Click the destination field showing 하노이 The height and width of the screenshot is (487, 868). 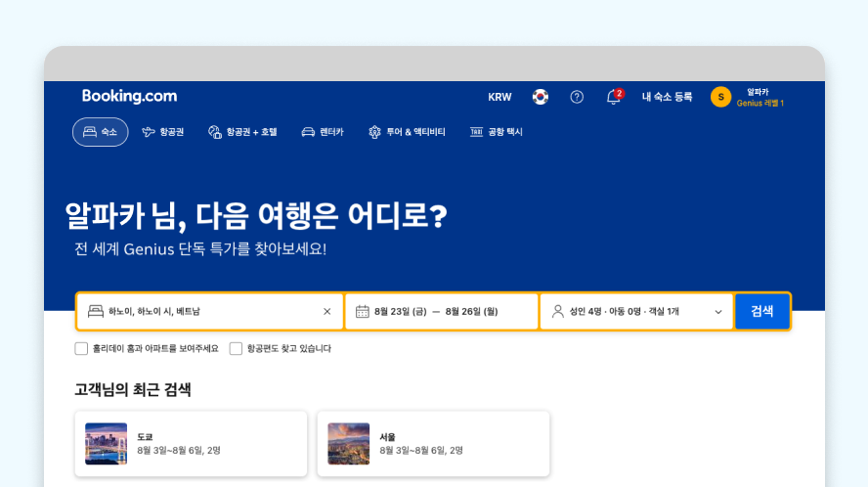click(x=210, y=311)
